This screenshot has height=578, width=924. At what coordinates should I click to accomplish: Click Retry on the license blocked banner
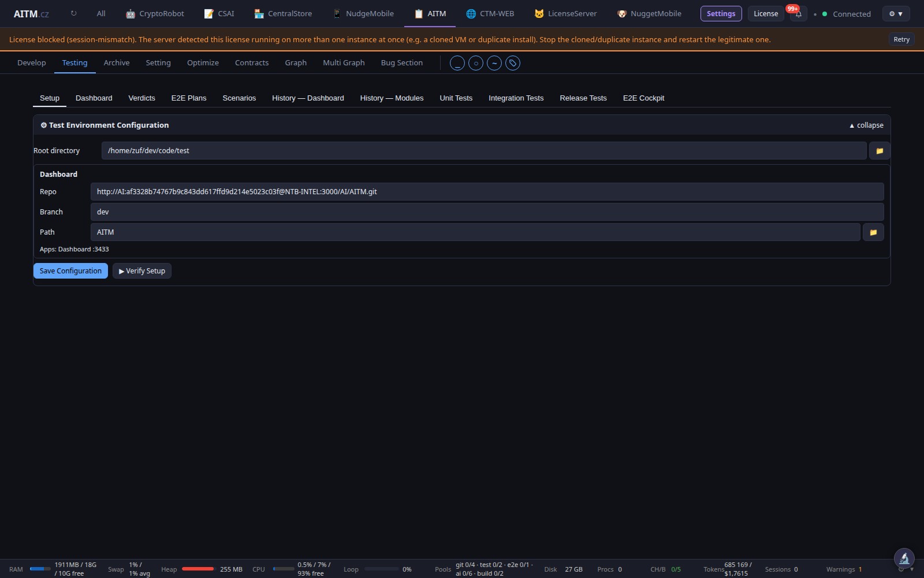(x=901, y=39)
